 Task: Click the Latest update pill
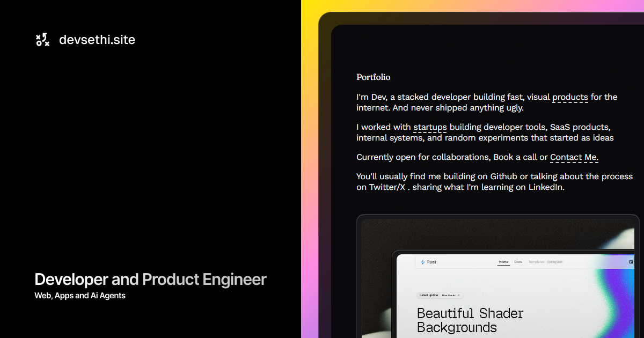coord(429,295)
